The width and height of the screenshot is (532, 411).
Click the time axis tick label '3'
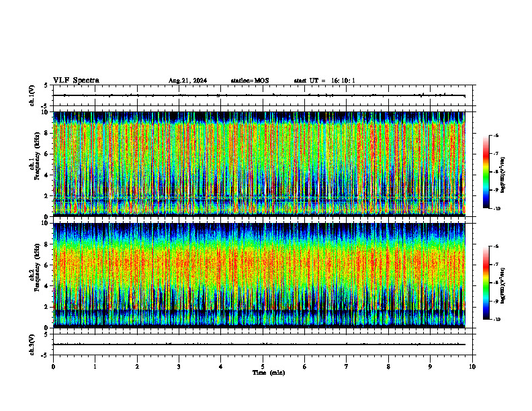(x=179, y=367)
